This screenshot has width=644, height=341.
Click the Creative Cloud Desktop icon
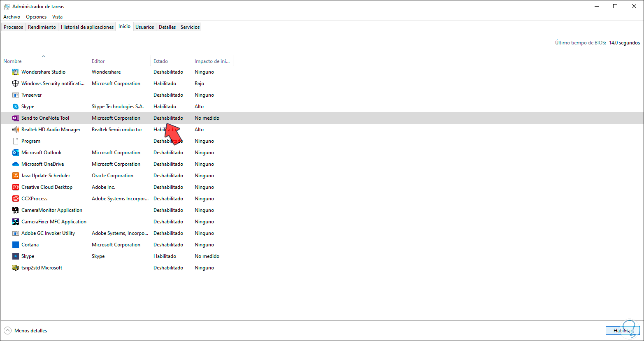[x=16, y=187]
